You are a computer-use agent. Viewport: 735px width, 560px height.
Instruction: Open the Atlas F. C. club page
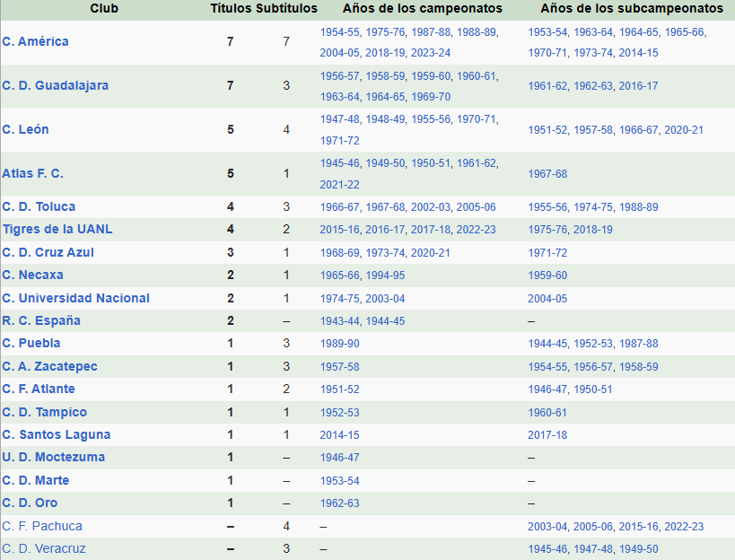click(x=32, y=173)
